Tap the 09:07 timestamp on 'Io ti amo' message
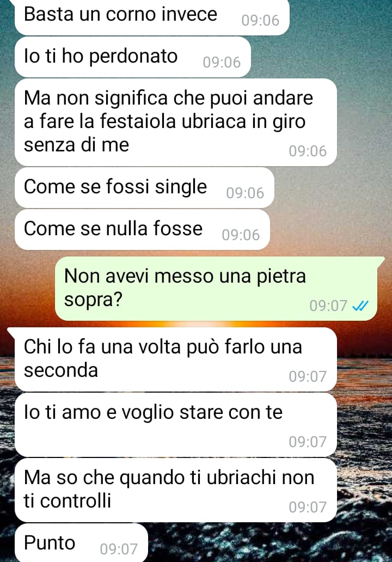 308,442
